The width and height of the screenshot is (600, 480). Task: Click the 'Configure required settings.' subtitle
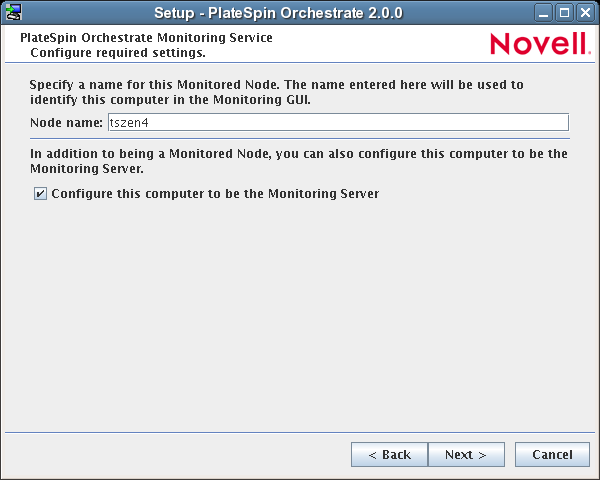tap(118, 52)
